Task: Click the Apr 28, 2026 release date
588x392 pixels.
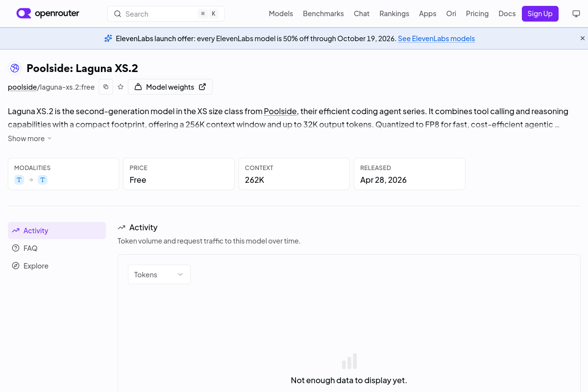Action: pyautogui.click(x=384, y=180)
